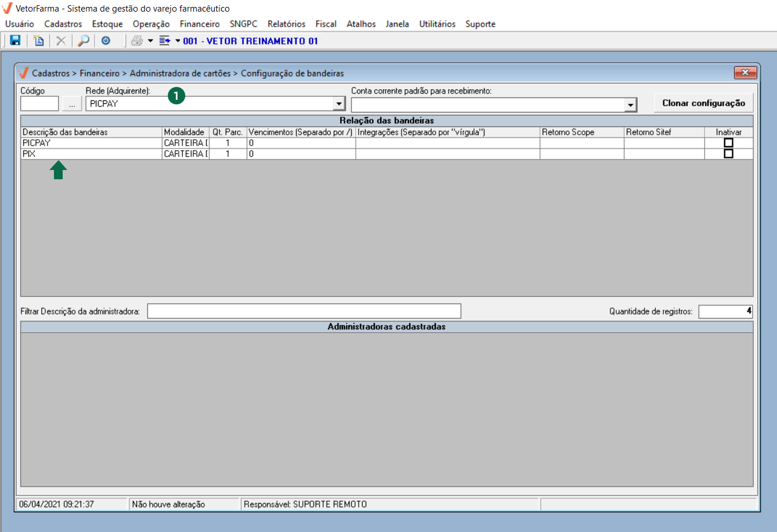Select the PIX cell under Descrição das bandeiras
This screenshot has height=532, width=777.
(91, 154)
